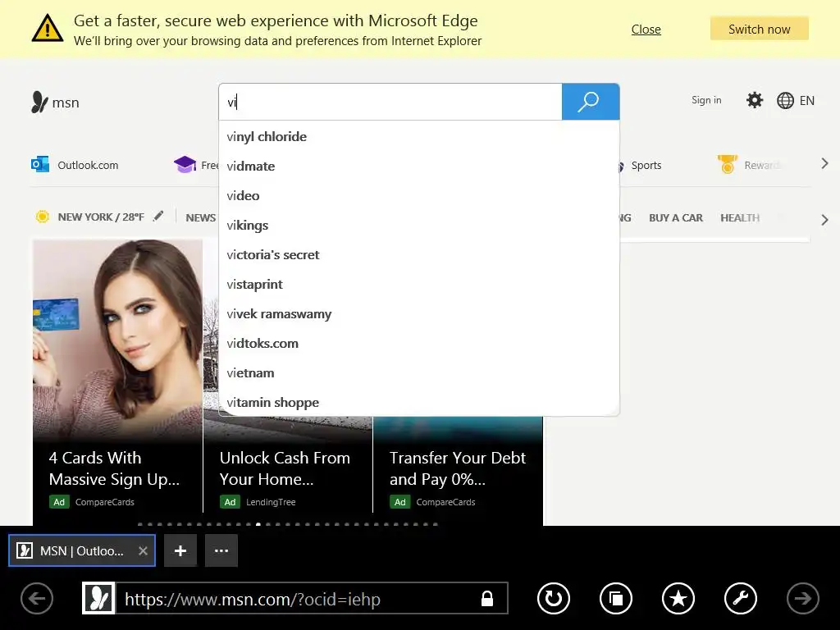Viewport: 840px width, 630px height.
Task: Open the tab tools ellipsis menu
Action: pos(221,550)
